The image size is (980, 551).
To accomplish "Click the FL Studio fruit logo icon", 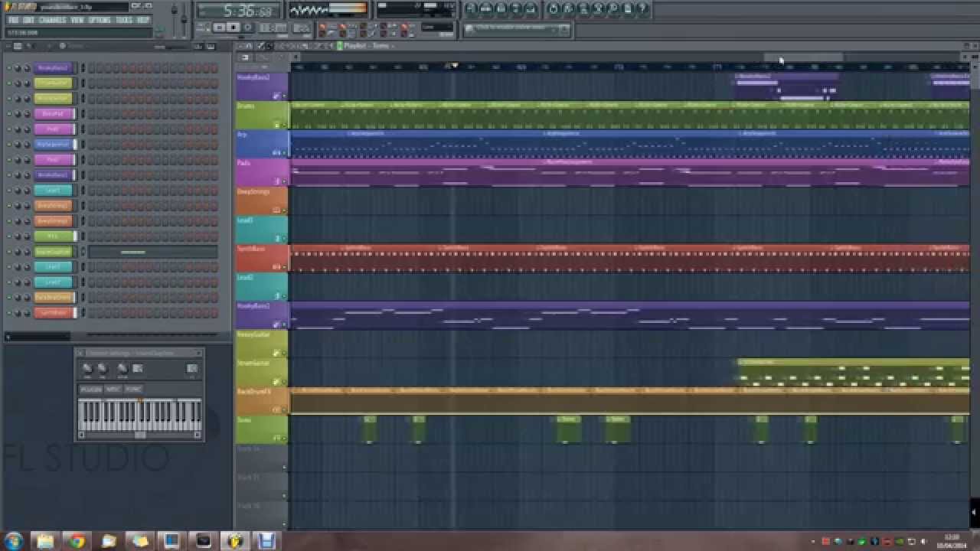I will (x=8, y=6).
